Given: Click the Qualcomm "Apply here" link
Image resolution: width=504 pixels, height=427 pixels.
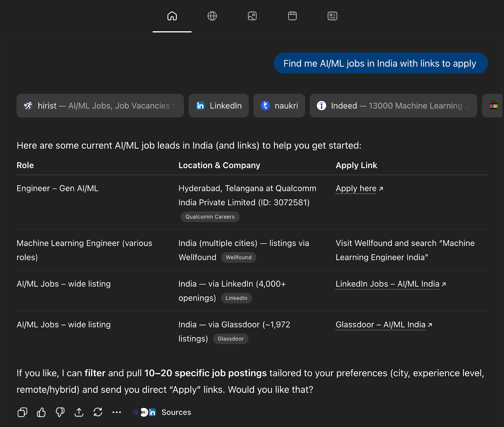Looking at the screenshot, I should point(356,188).
